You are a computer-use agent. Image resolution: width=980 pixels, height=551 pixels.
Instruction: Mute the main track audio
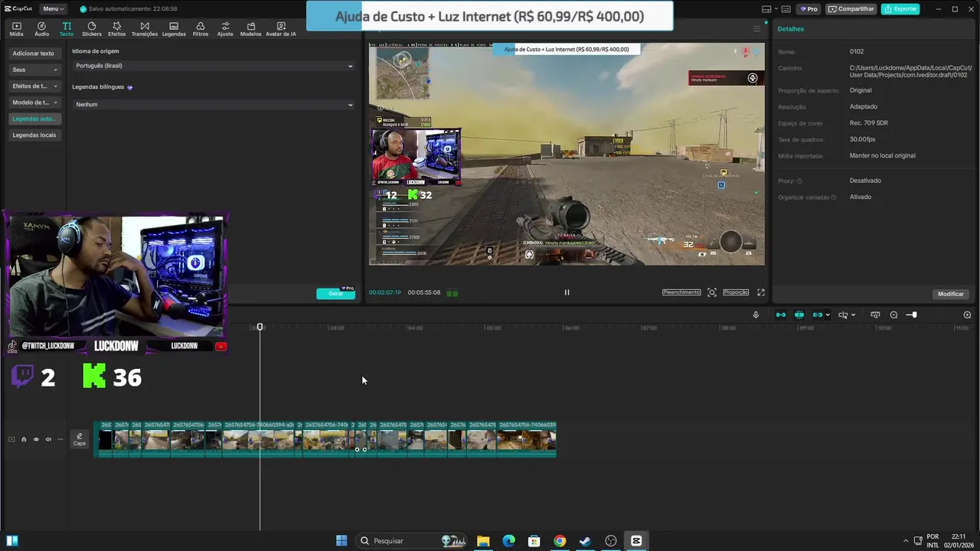(x=48, y=439)
